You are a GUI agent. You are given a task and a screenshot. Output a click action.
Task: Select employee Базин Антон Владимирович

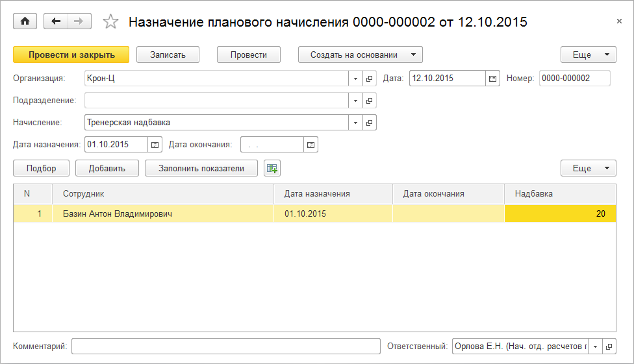coord(163,213)
